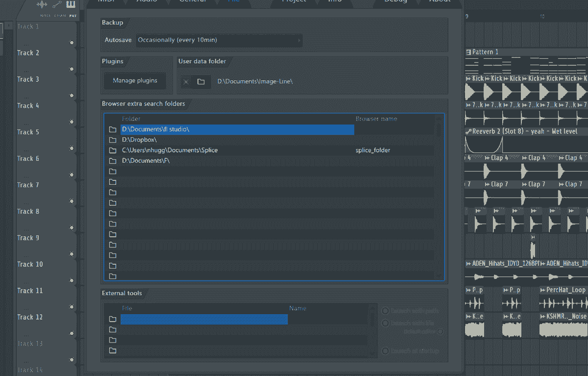Click folder icon of highlighted External tools row
The width and height of the screenshot is (588, 376).
(x=113, y=319)
